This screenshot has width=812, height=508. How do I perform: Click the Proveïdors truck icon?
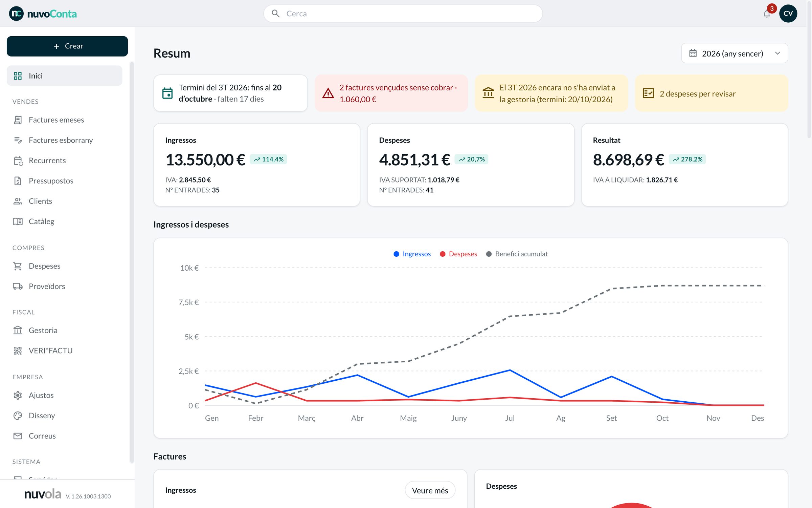18,287
